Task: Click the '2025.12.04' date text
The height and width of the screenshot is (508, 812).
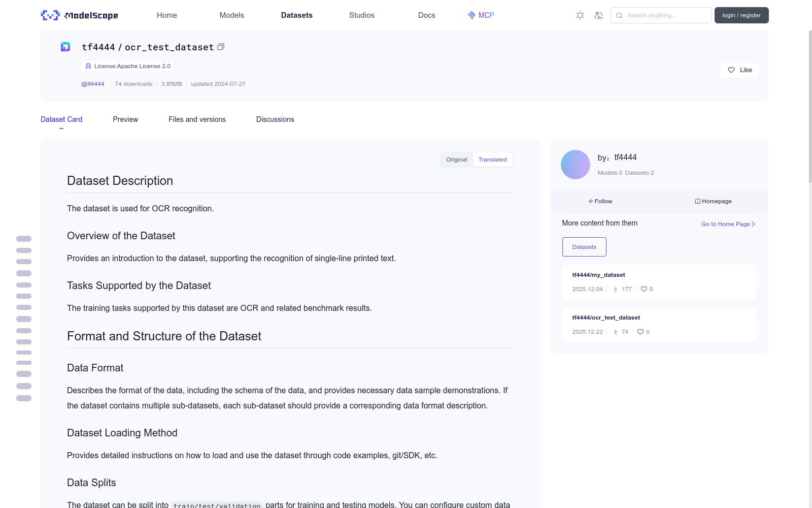Action: (587, 289)
